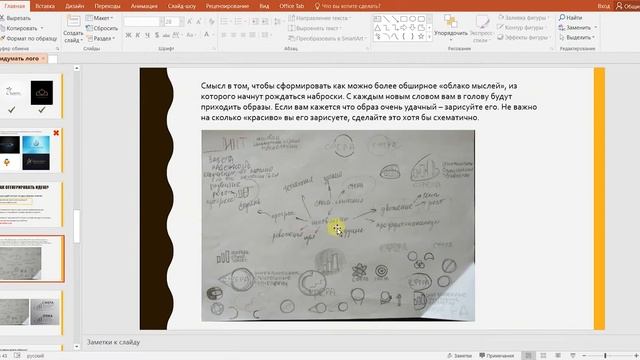Open the Создать слайд dropdown

click(x=73, y=37)
